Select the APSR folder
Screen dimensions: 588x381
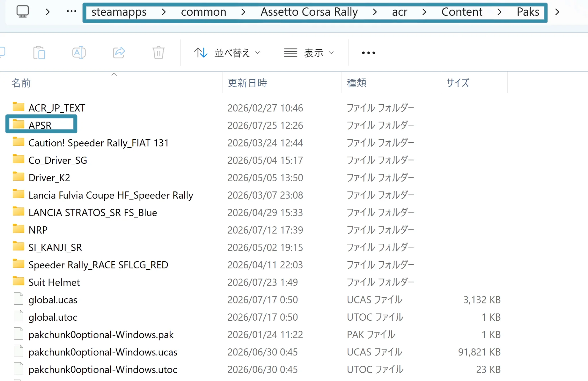tap(40, 126)
